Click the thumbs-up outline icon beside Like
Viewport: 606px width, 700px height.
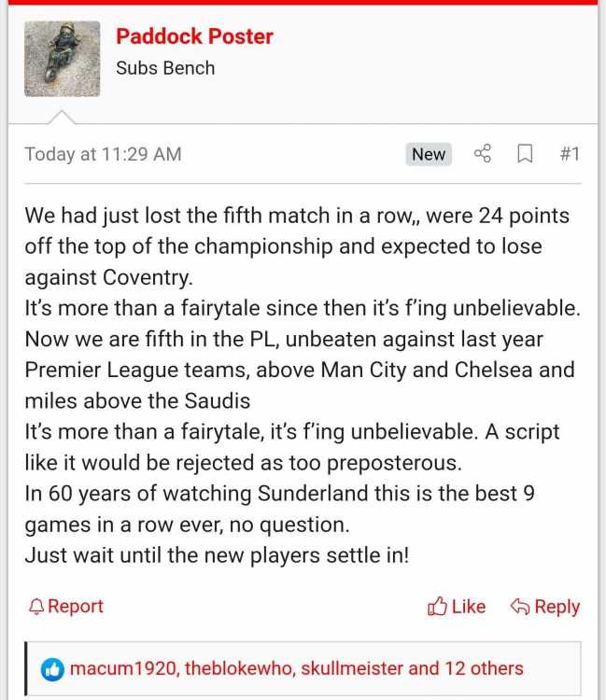coord(437,607)
